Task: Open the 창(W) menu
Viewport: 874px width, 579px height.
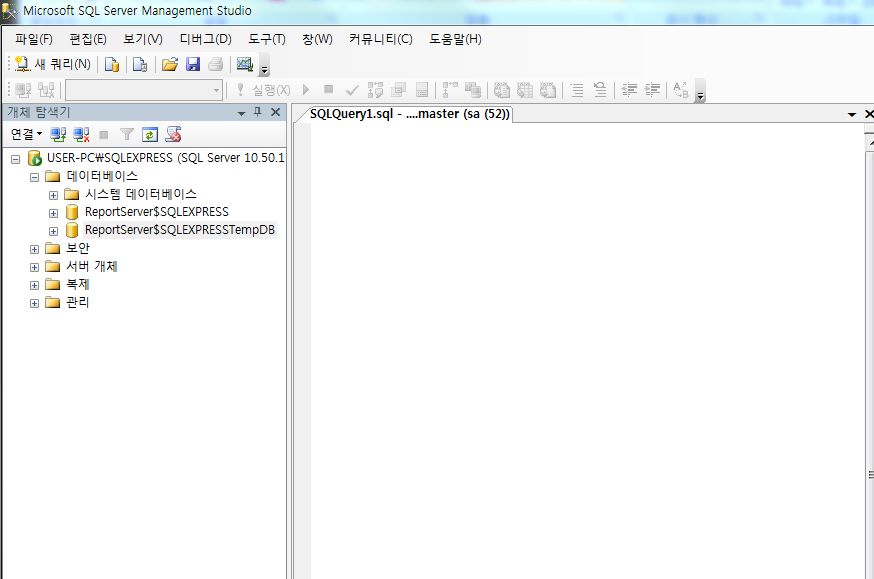Action: click(317, 39)
